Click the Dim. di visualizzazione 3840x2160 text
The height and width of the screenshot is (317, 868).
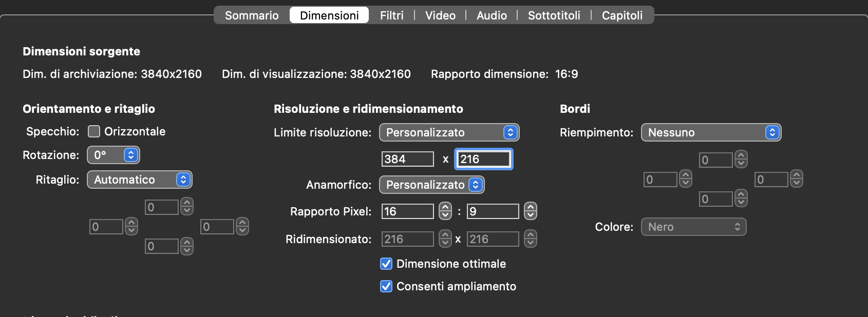click(316, 74)
